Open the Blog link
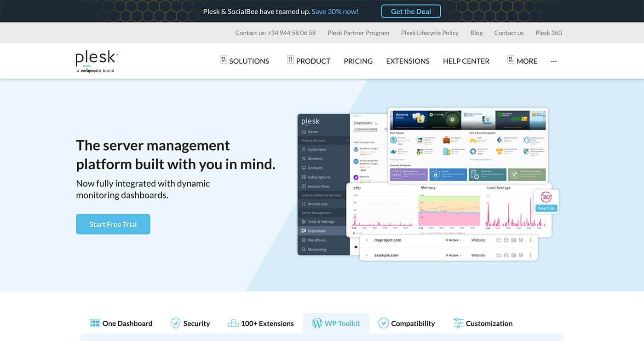The height and width of the screenshot is (341, 644). pyautogui.click(x=477, y=33)
